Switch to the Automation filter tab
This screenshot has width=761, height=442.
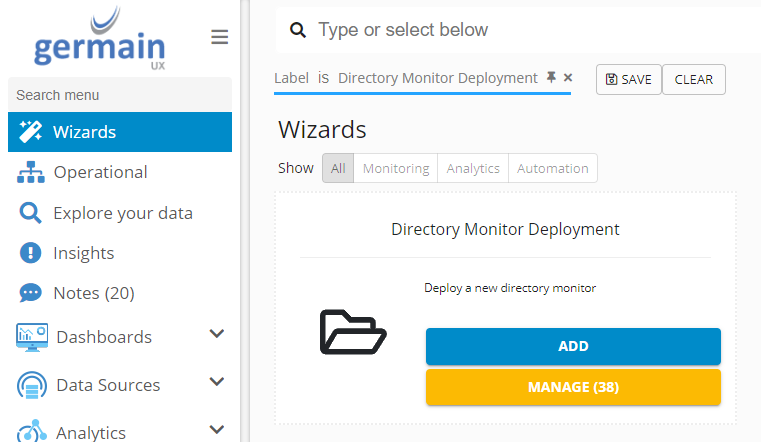pyautogui.click(x=552, y=168)
